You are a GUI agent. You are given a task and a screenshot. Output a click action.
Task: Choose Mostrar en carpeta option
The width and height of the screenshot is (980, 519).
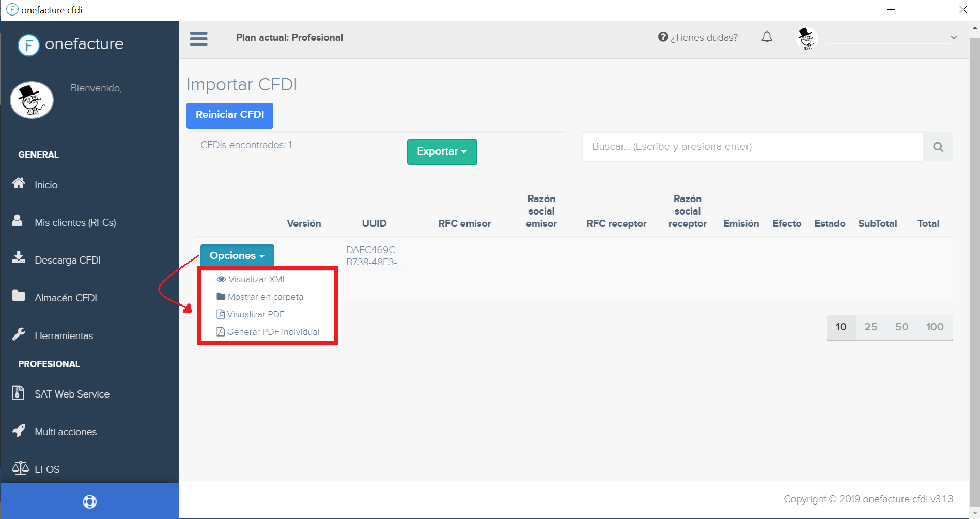point(265,297)
